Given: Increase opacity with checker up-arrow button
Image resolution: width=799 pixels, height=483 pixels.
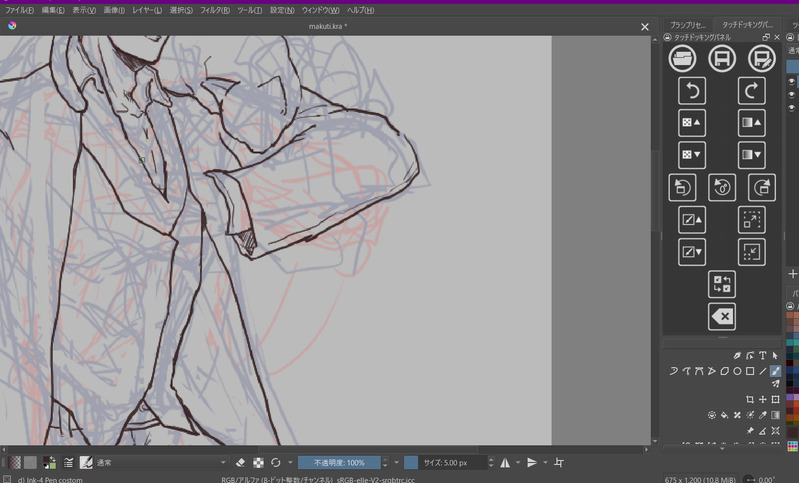Looking at the screenshot, I should [x=692, y=123].
